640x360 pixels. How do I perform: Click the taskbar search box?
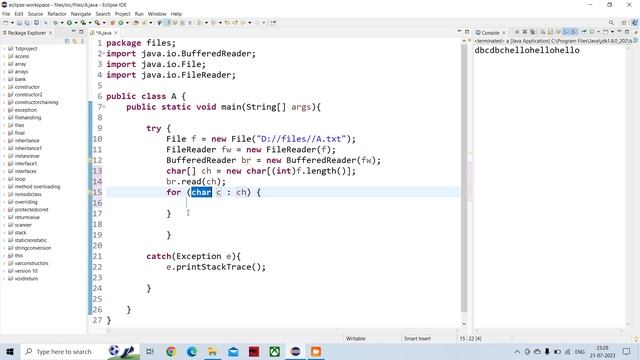click(x=63, y=351)
